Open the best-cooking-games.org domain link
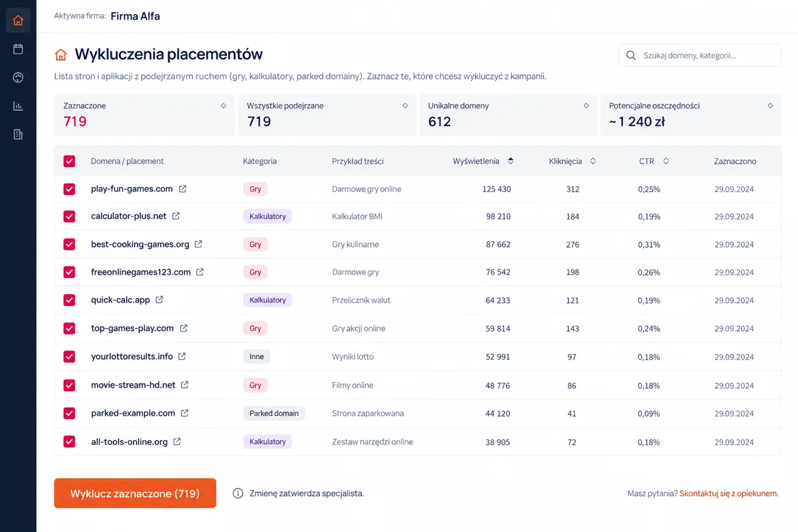798x532 pixels. point(140,244)
